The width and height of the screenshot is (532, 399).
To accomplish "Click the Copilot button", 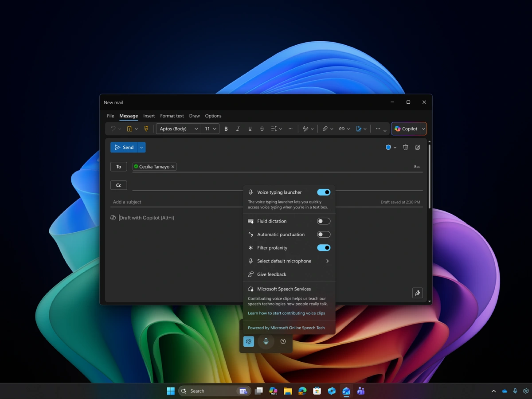I will pyautogui.click(x=406, y=129).
